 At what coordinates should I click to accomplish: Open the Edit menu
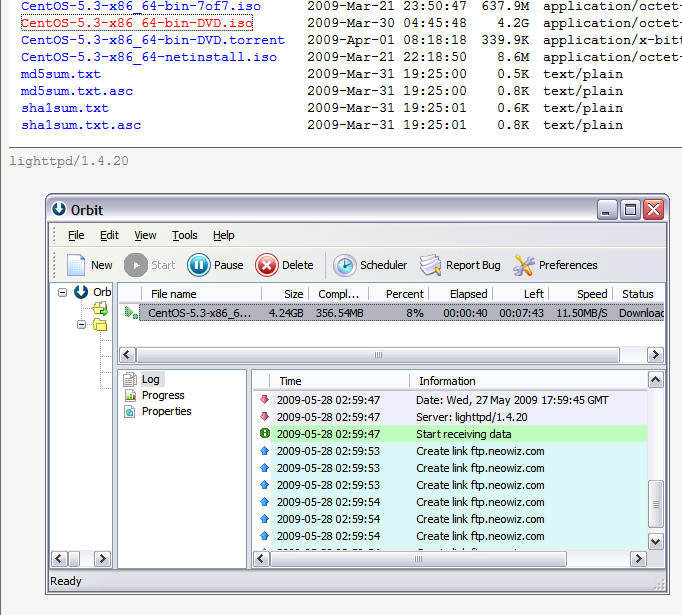tap(109, 235)
